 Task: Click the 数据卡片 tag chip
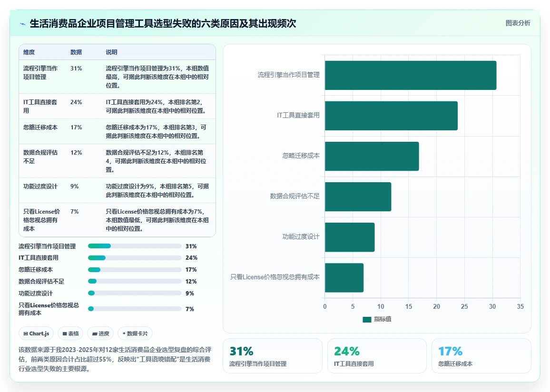coord(135,333)
